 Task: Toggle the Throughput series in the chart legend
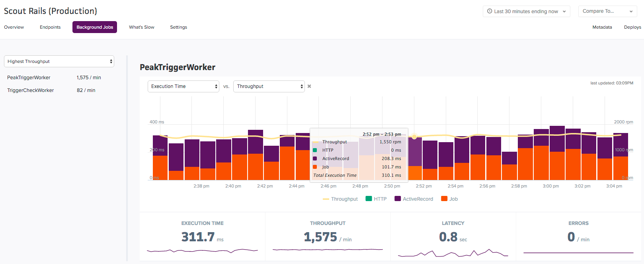[340, 199]
